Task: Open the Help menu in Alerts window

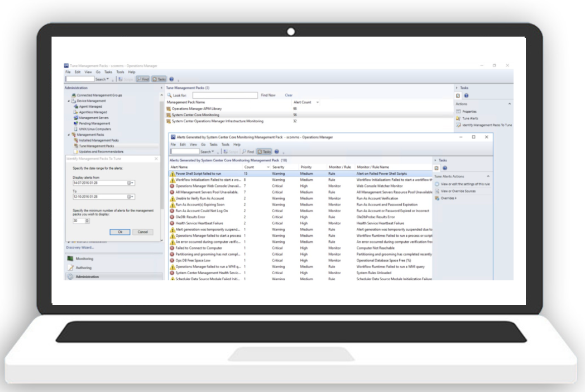Action: 237,145
